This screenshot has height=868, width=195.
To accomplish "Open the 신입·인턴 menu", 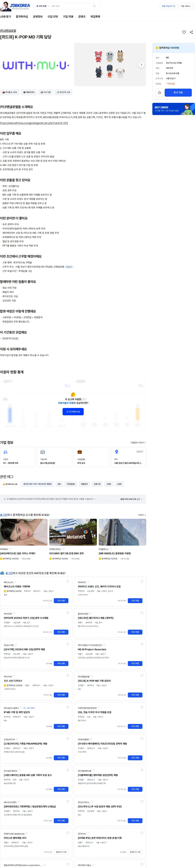I will [x=52, y=16].
